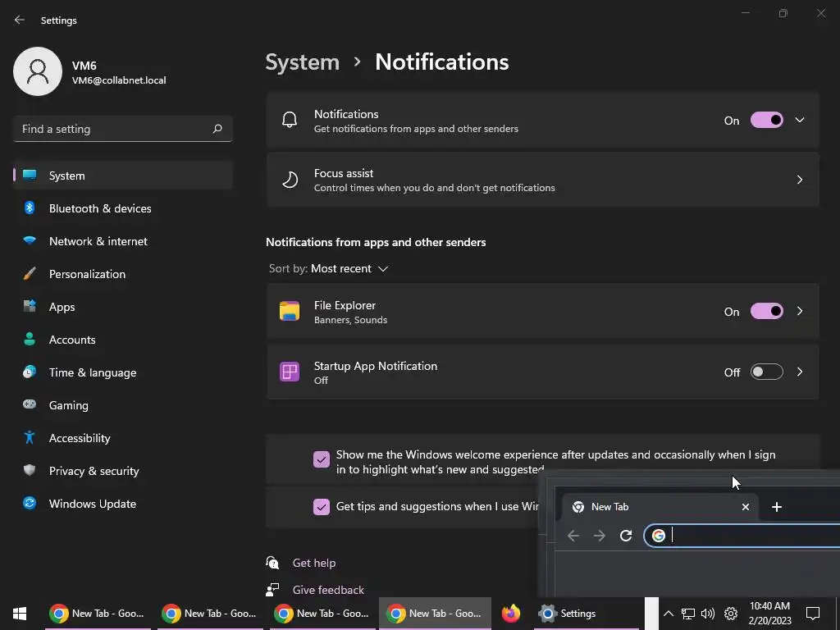Click the reload icon in Chrome preview
Screen dimensions: 840x630
626,535
